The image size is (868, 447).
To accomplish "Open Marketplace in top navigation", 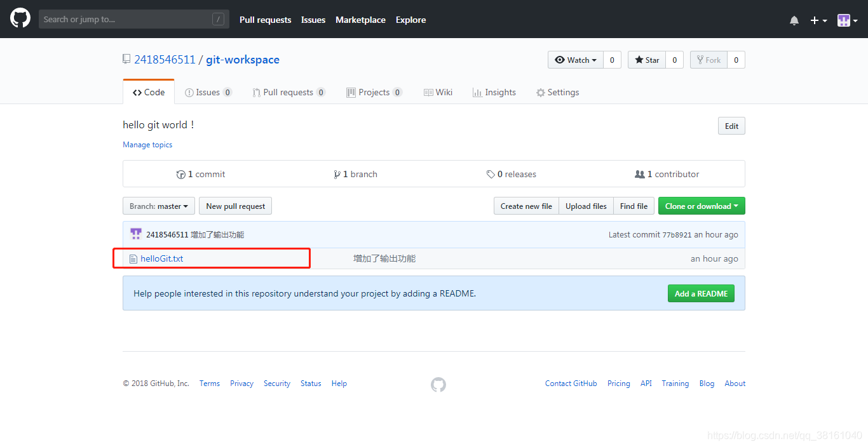I will click(x=360, y=20).
